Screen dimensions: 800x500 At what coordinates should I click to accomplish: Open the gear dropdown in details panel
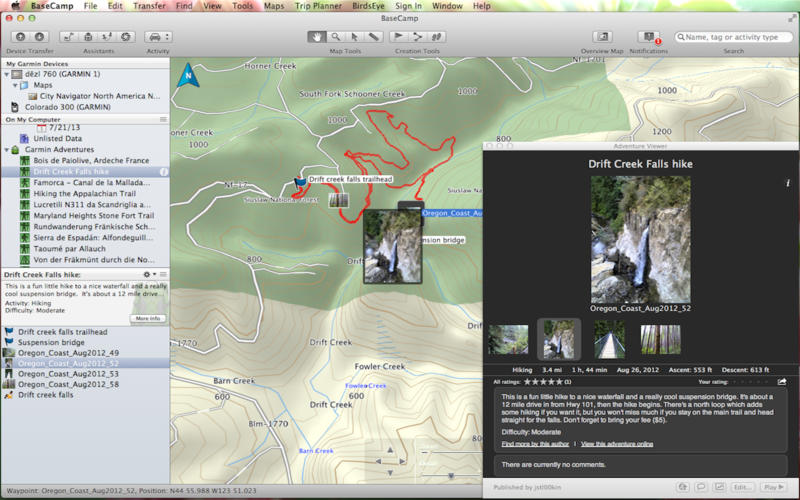pos(149,274)
